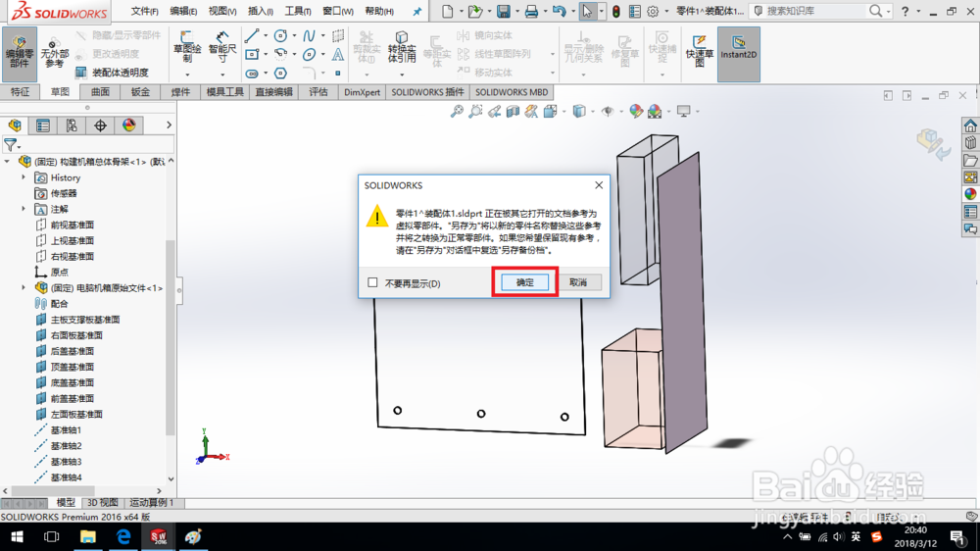
Task: Expand the 注解 annotations tree node
Action: tap(24, 209)
